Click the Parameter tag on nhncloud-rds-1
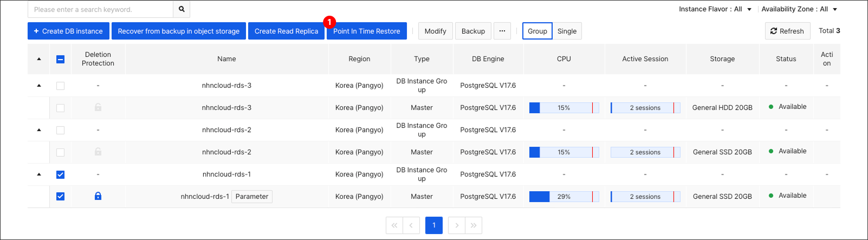Image resolution: width=868 pixels, height=240 pixels. pos(252,197)
